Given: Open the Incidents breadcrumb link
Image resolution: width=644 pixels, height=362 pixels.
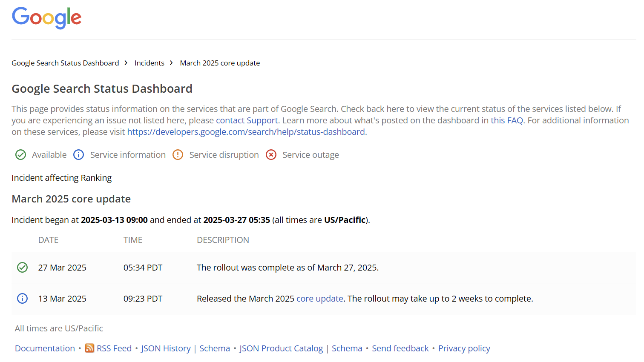Looking at the screenshot, I should click(149, 63).
